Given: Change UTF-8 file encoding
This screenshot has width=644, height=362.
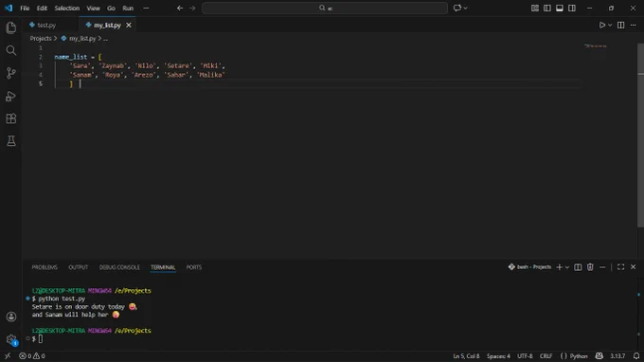Looking at the screenshot, I should 525,355.
